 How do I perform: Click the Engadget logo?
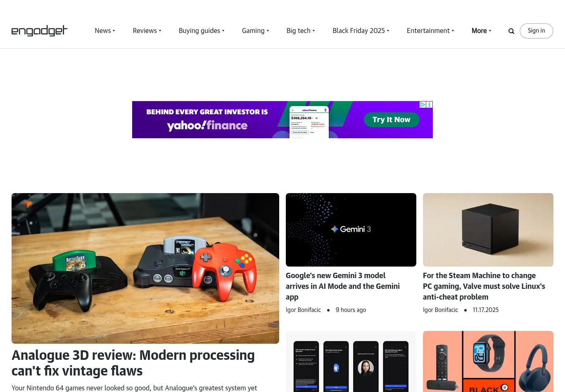pos(39,31)
